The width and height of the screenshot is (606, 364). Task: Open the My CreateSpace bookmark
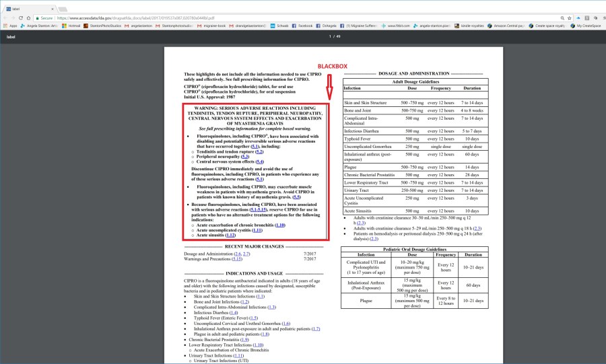pyautogui.click(x=586, y=26)
